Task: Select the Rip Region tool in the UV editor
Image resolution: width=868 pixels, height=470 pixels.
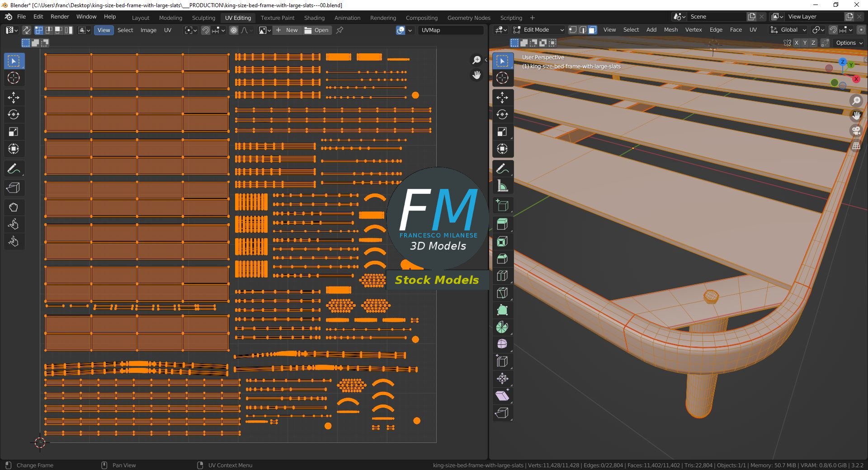Action: pyautogui.click(x=14, y=188)
